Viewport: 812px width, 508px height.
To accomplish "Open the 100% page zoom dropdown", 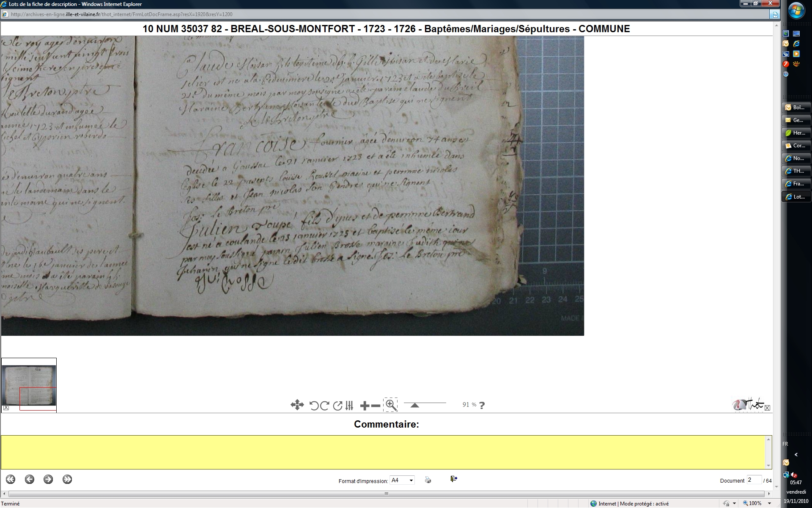I will point(769,503).
